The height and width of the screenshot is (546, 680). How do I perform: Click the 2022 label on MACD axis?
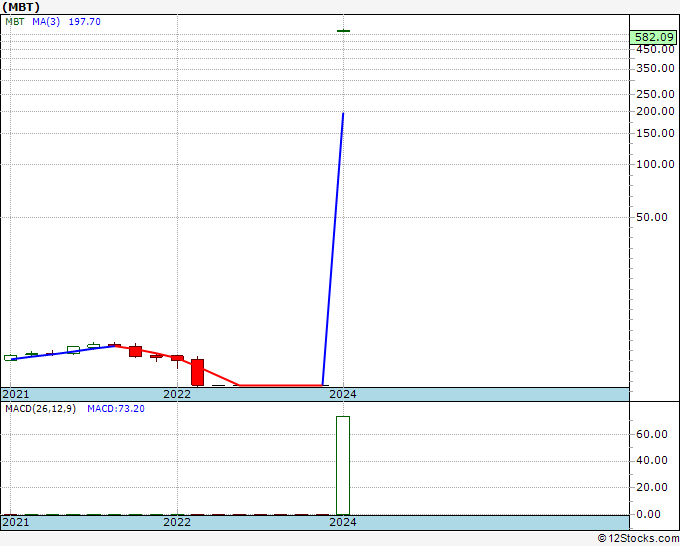177,522
